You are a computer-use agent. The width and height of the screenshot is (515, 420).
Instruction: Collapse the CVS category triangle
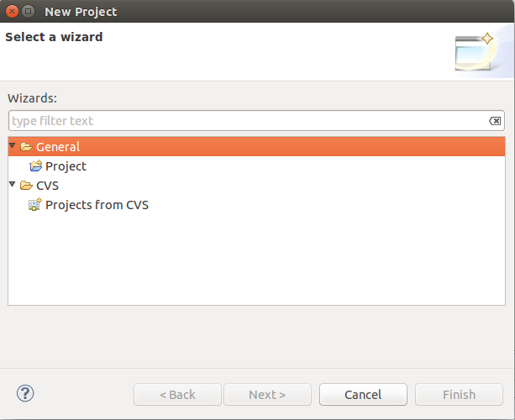pos(13,184)
